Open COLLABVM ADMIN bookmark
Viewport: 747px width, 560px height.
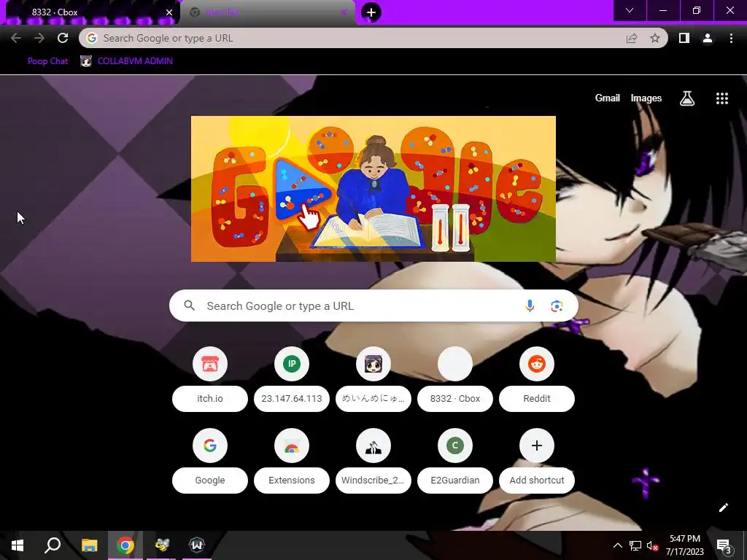click(126, 61)
